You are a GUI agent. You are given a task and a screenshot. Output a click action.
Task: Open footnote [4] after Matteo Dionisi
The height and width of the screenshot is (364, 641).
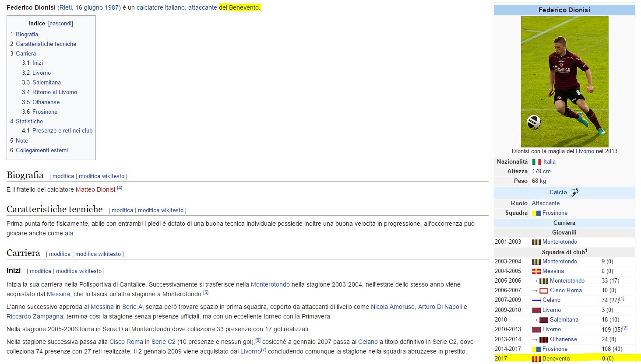point(120,188)
